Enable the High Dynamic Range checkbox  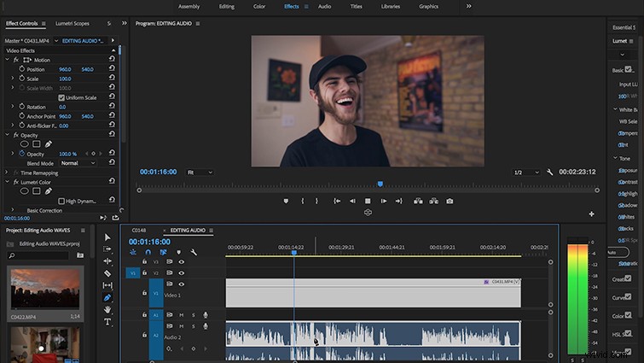coord(61,201)
